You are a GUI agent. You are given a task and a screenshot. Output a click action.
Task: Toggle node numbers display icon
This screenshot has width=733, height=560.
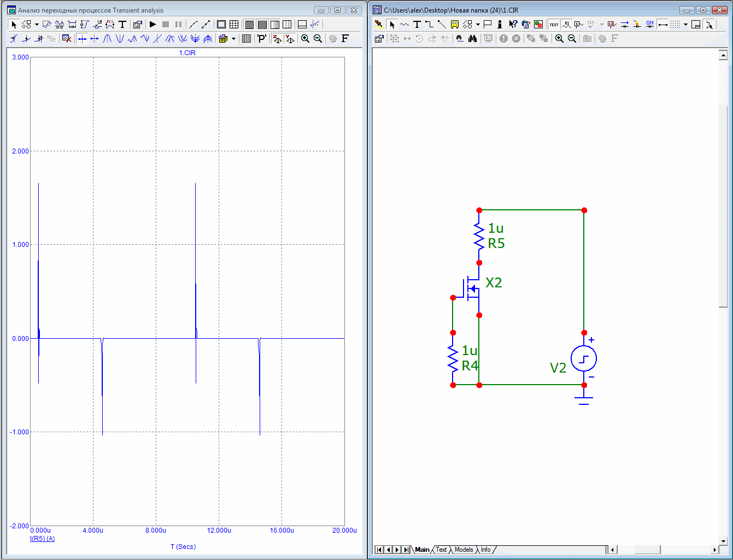[579, 25]
